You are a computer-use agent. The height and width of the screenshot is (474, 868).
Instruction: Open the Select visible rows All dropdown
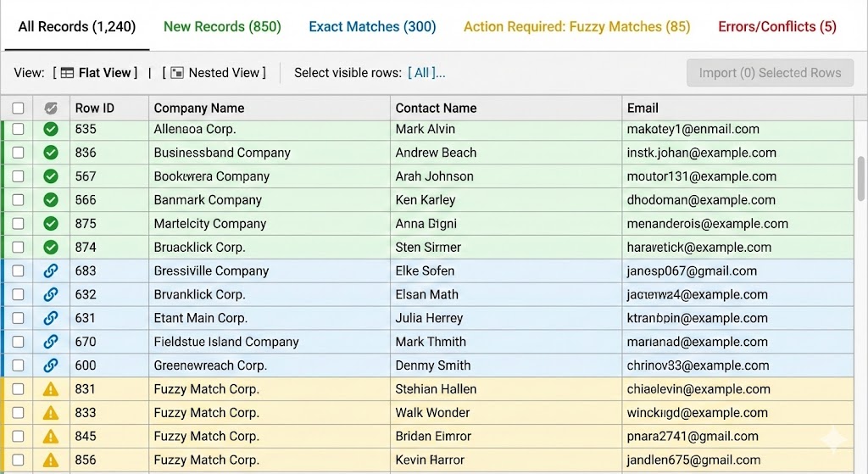(x=426, y=73)
